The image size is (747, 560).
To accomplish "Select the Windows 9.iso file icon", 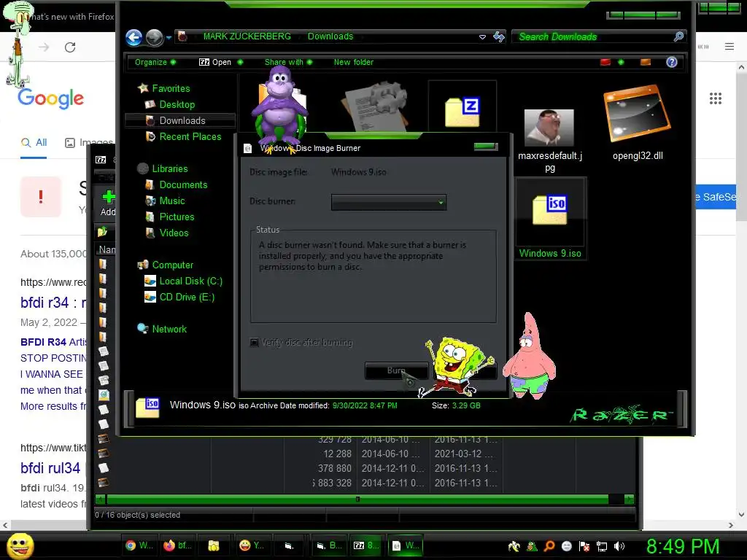I will (x=550, y=210).
